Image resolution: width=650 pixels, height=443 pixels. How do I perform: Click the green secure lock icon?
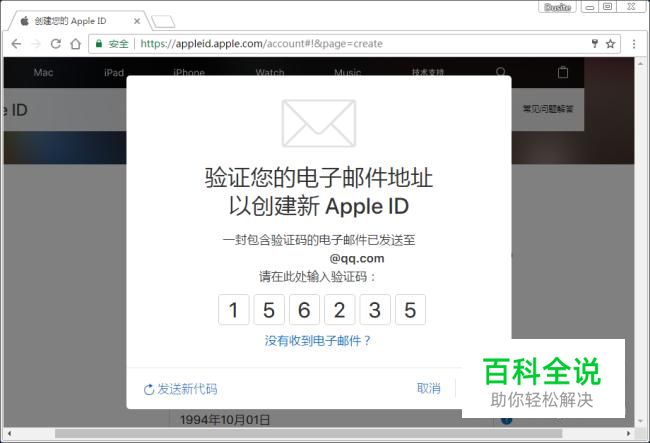point(99,44)
